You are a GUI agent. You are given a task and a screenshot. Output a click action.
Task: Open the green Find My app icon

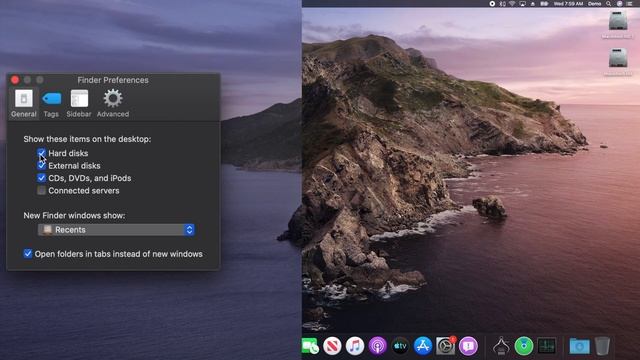pyautogui.click(x=524, y=346)
